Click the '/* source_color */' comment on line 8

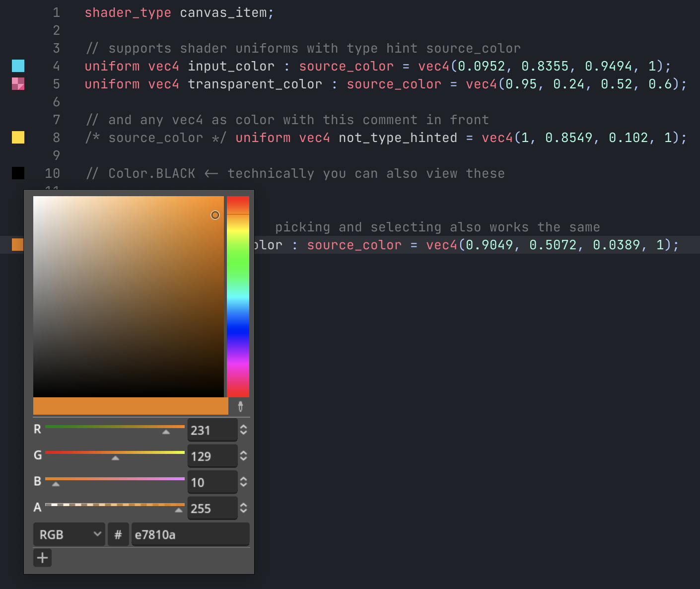point(155,138)
